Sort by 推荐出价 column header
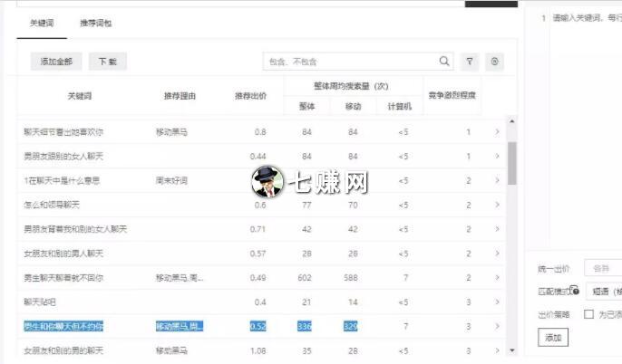The width and height of the screenshot is (622, 364). click(x=250, y=96)
